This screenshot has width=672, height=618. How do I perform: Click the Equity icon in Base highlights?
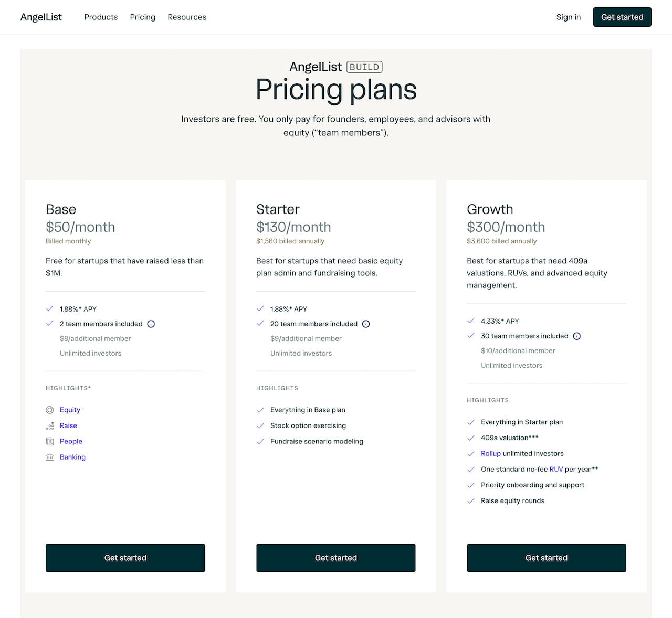50,410
